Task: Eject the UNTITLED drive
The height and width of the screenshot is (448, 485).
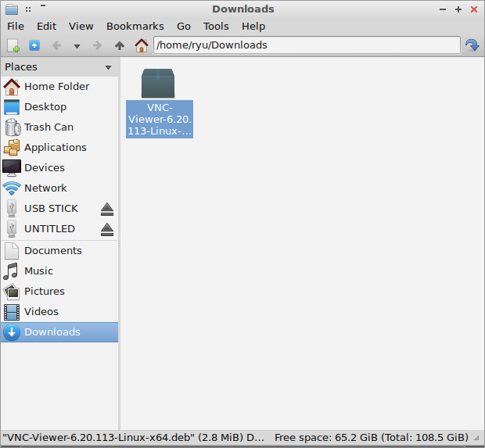Action: (x=107, y=230)
